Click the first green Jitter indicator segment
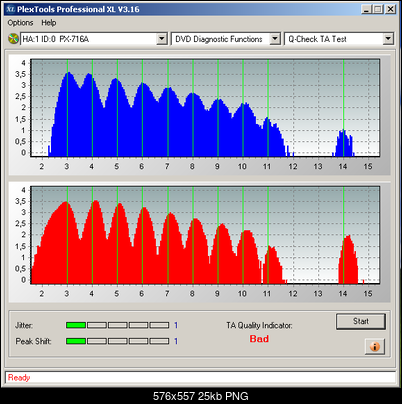The width and height of the screenshot is (402, 404). [x=76, y=325]
